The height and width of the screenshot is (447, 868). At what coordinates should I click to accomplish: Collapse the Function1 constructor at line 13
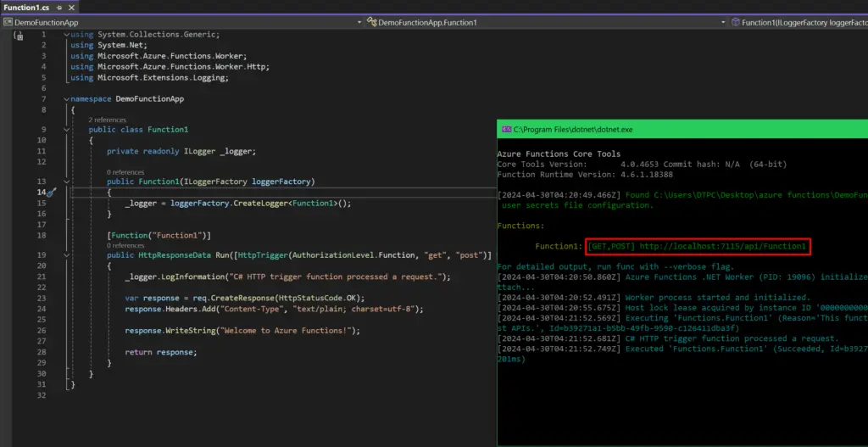66,182
